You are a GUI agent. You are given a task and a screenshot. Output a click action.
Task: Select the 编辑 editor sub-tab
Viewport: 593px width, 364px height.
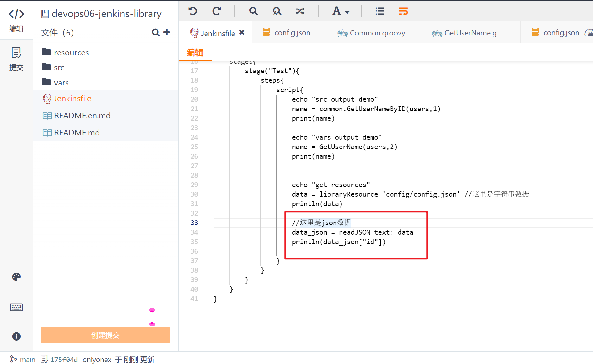click(195, 53)
